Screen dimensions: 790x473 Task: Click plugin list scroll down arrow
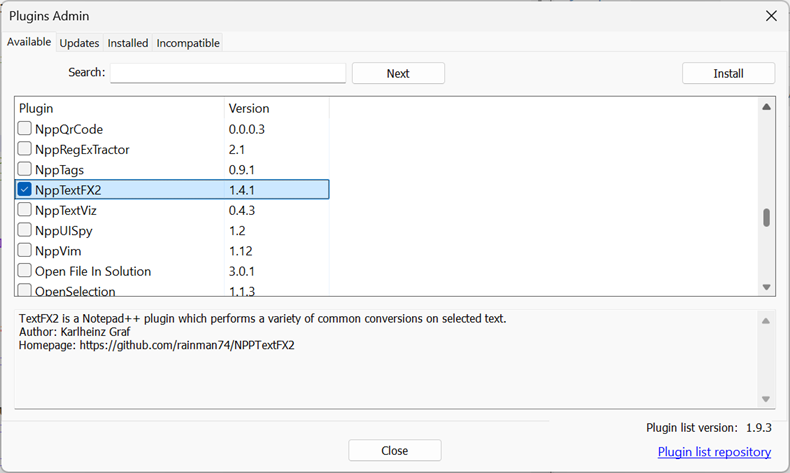pyautogui.click(x=766, y=287)
